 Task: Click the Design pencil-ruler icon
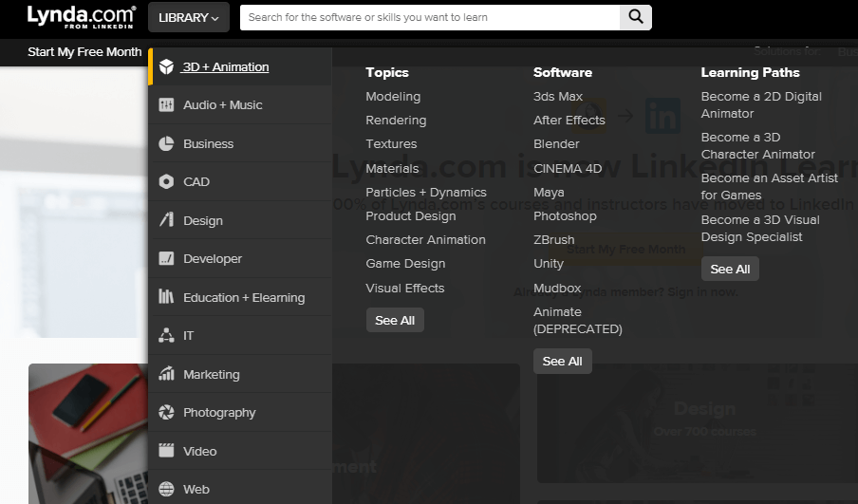(166, 220)
